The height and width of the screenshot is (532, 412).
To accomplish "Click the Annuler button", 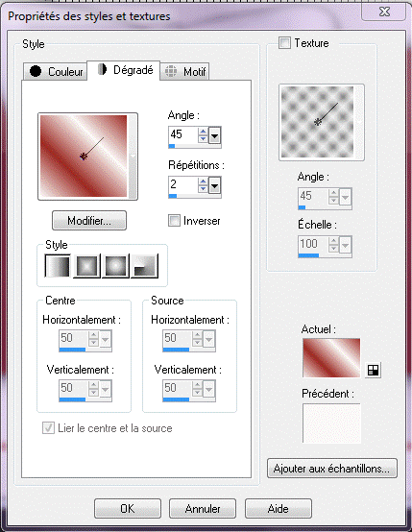I will (x=203, y=508).
